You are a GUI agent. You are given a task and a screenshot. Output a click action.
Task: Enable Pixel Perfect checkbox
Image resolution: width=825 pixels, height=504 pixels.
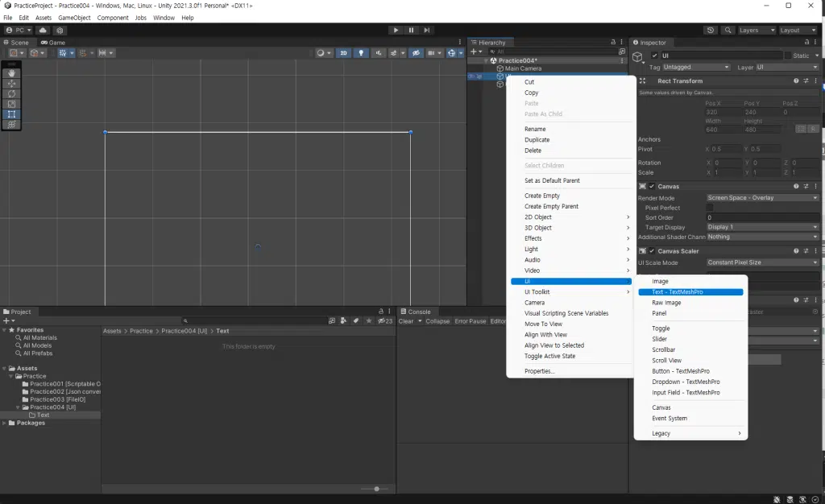pos(709,208)
